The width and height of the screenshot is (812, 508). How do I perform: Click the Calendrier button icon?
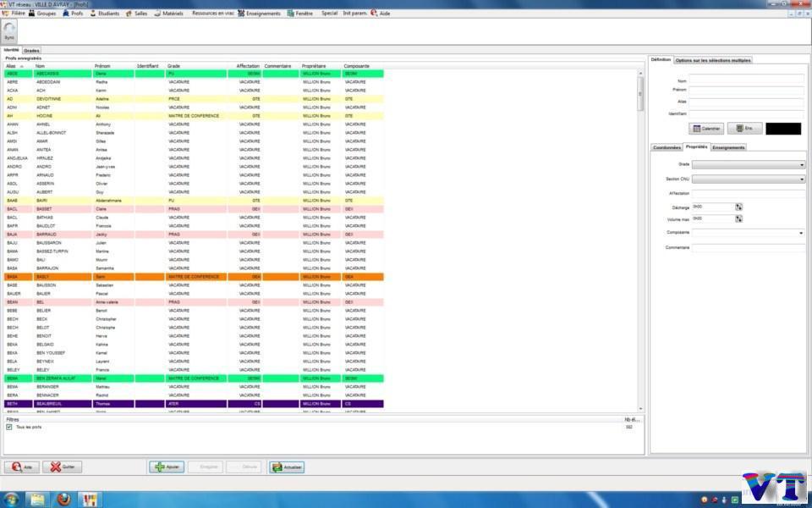point(695,129)
